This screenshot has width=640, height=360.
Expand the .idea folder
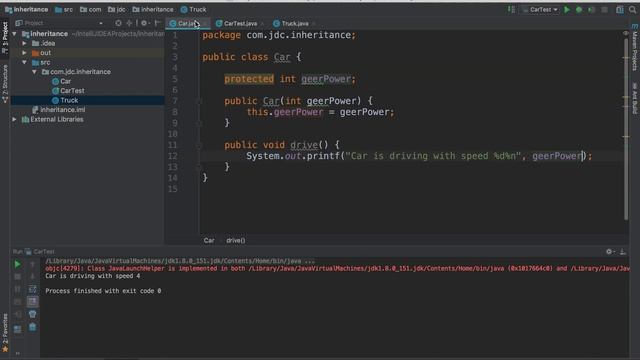pos(24,43)
